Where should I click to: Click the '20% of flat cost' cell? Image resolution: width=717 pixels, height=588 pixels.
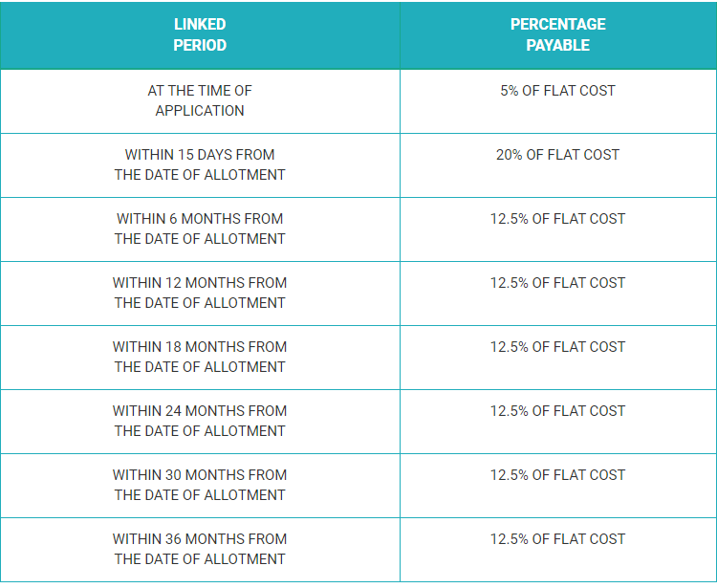click(557, 155)
